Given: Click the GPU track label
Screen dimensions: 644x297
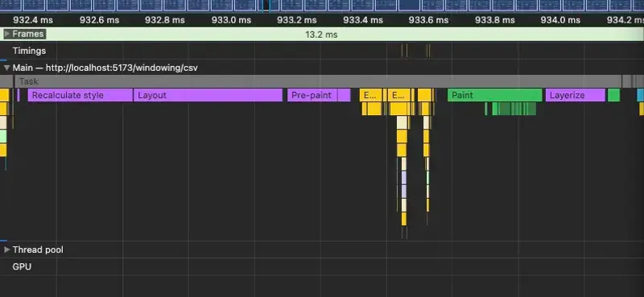Looking at the screenshot, I should tap(22, 266).
